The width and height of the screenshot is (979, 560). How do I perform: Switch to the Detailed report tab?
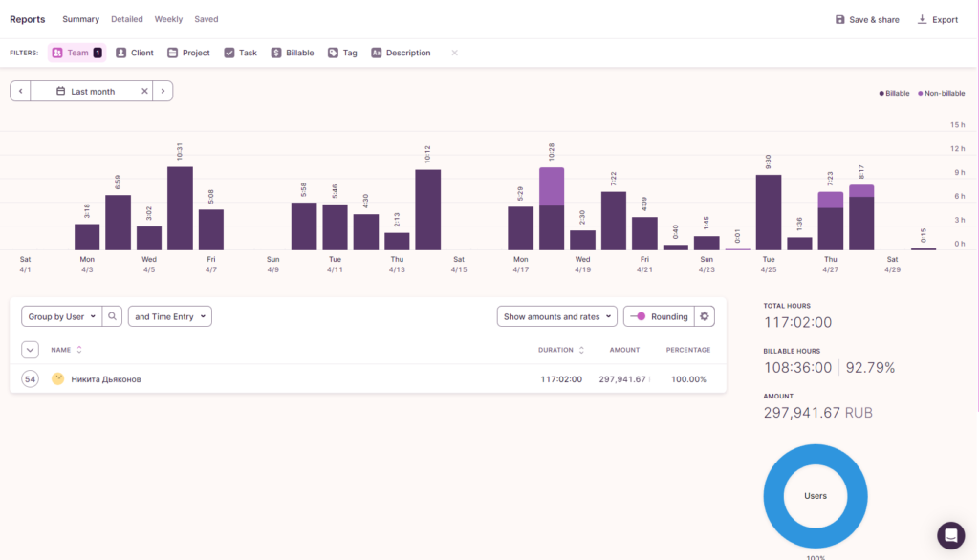point(126,19)
